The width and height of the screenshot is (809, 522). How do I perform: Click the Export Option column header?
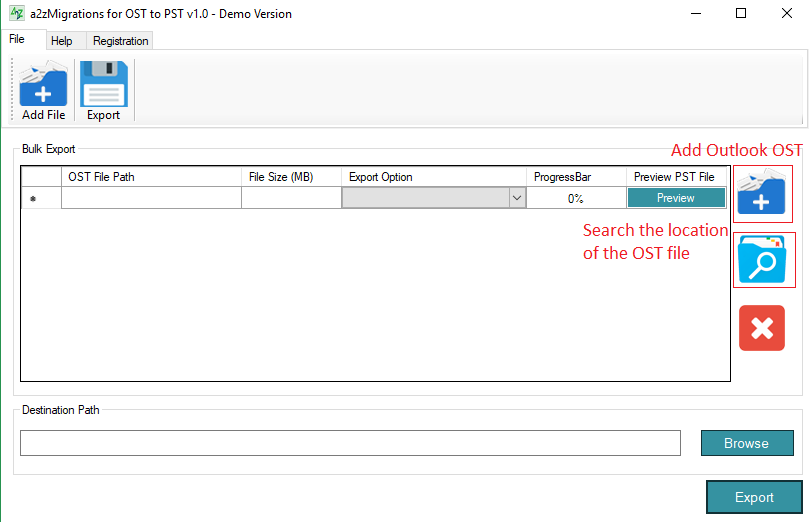434,177
